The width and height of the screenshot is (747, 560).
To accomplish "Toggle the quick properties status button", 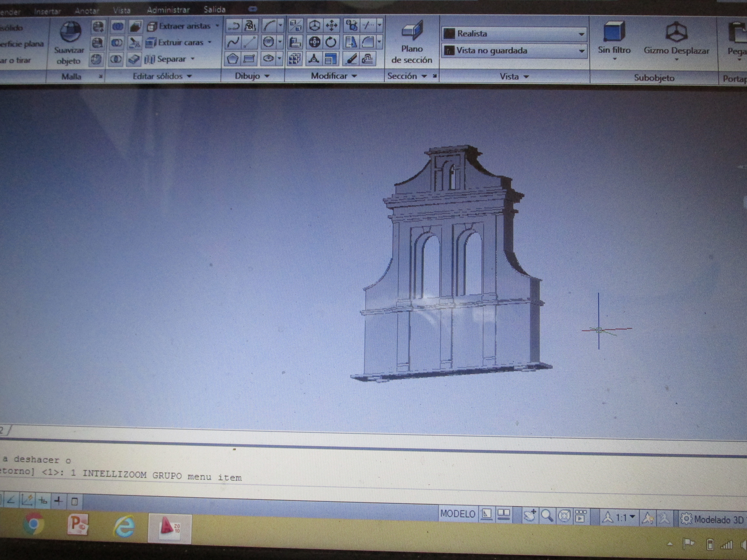I will tap(74, 502).
